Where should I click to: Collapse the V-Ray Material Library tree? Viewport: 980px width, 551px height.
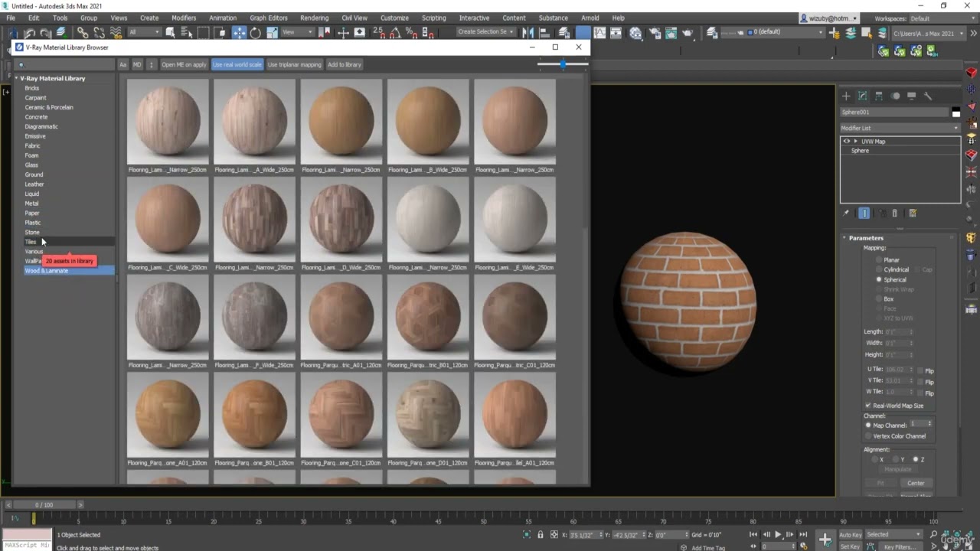click(x=16, y=78)
